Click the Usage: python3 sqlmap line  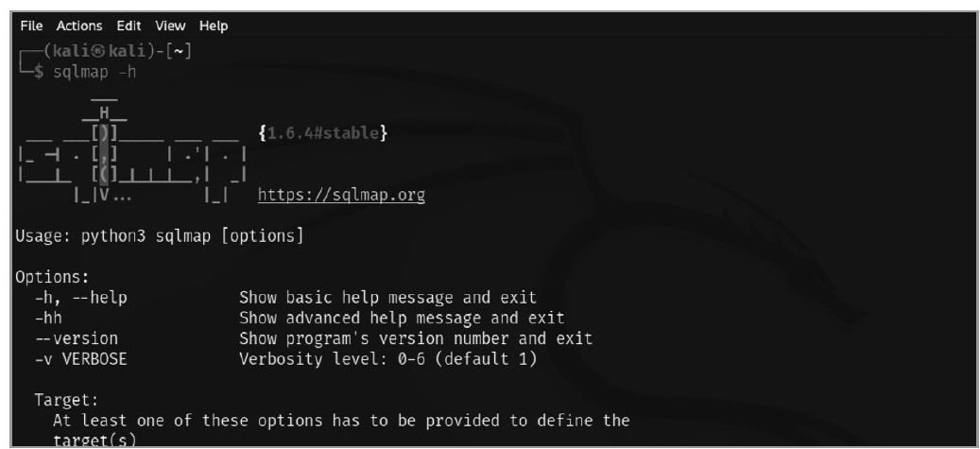[160, 236]
